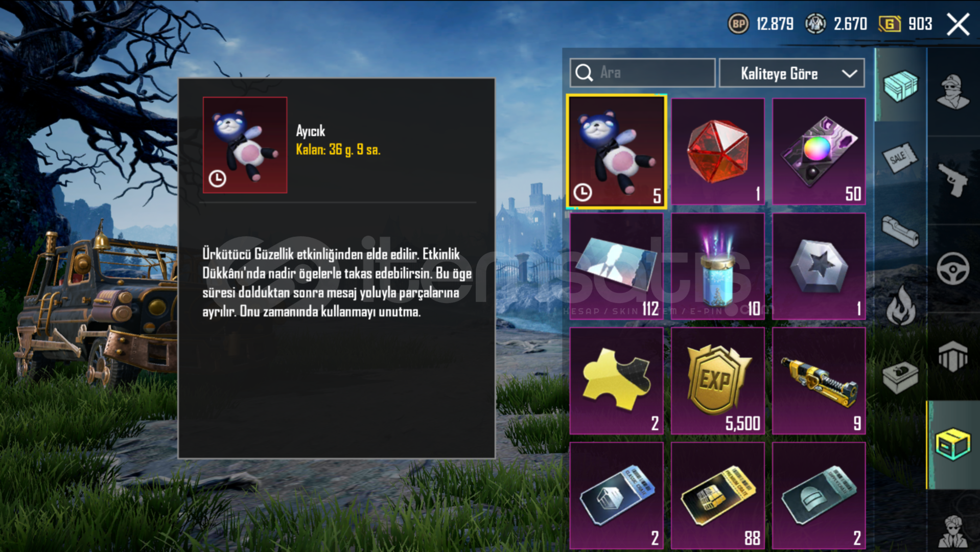Viewport: 980px width, 552px height.
Task: Tap the gold G coin balance
Action: coord(905,24)
